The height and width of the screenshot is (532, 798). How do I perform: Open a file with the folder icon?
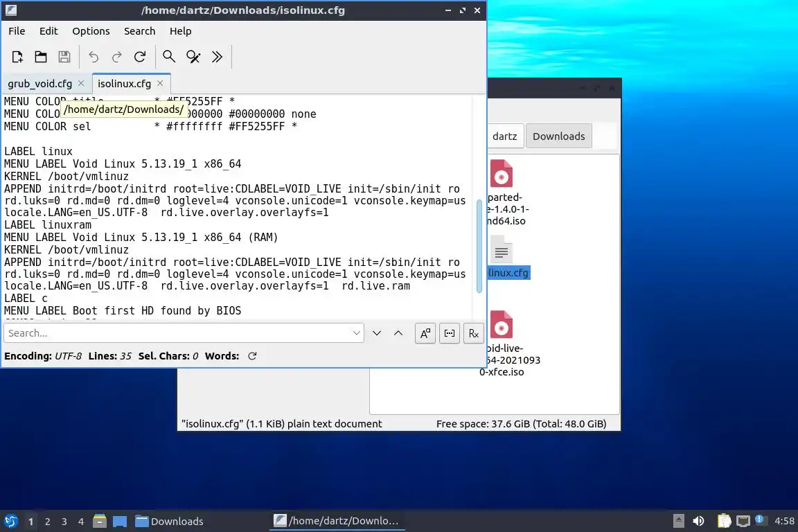(41, 57)
